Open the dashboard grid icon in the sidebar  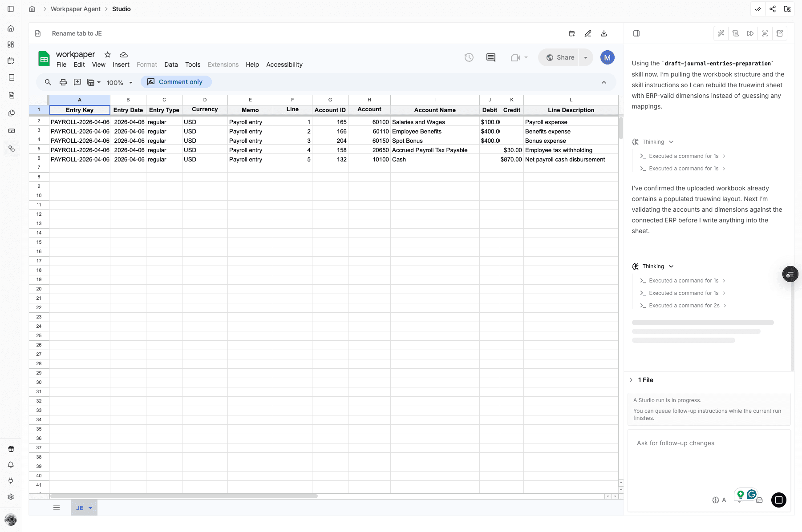coord(11,44)
